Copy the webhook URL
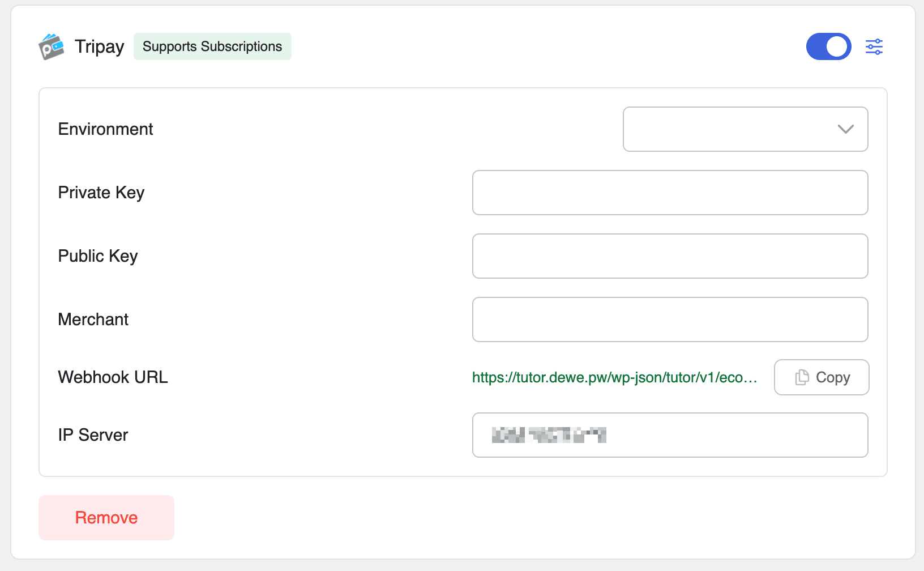The height and width of the screenshot is (571, 924). 821,377
